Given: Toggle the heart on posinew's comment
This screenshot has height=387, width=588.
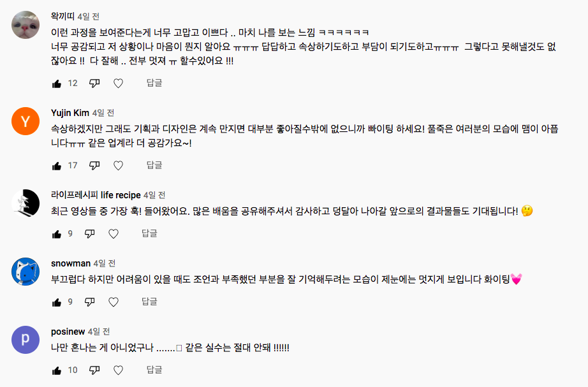Looking at the screenshot, I should coord(119,369).
